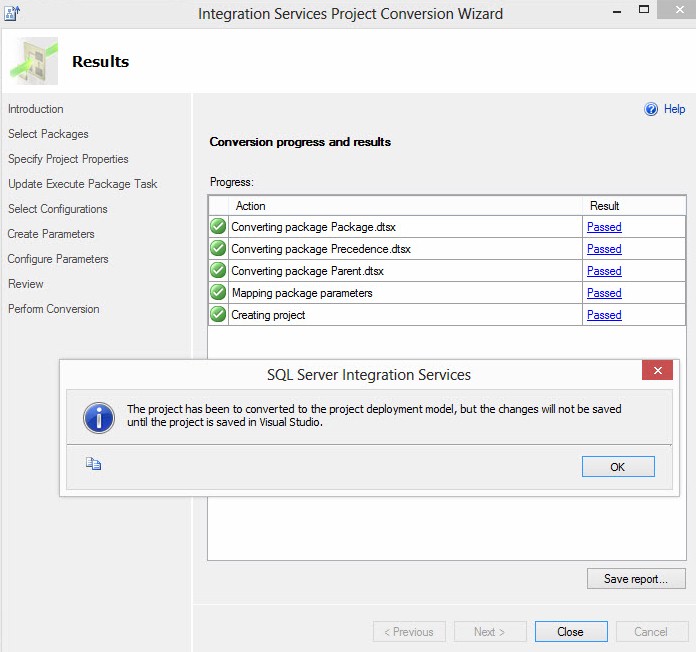Screen dimensions: 696x652
Task: Click the Result column header
Action: tap(605, 206)
